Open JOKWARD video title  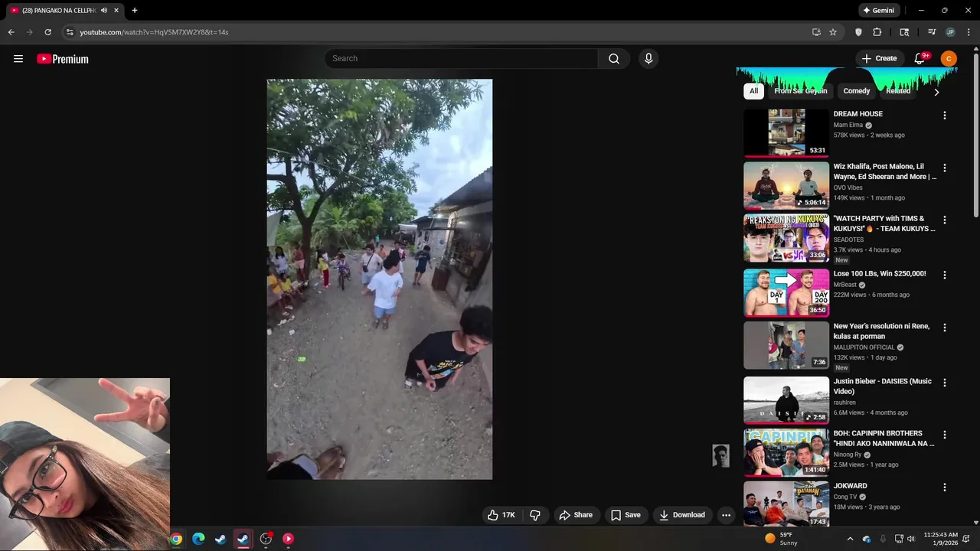tap(850, 486)
